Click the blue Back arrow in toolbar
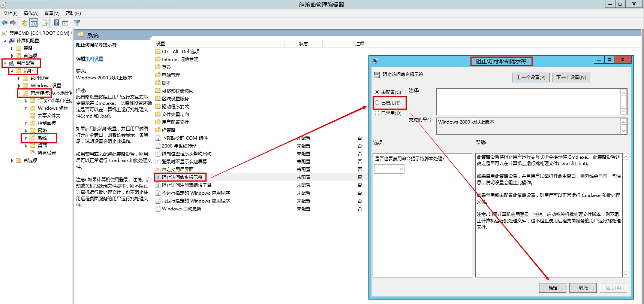This screenshot has width=644, height=304. tap(4, 23)
